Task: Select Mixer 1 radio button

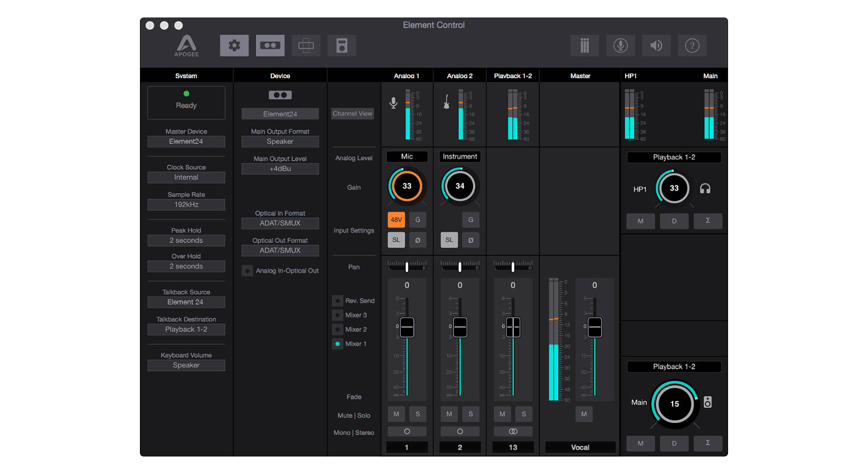Action: pos(337,344)
